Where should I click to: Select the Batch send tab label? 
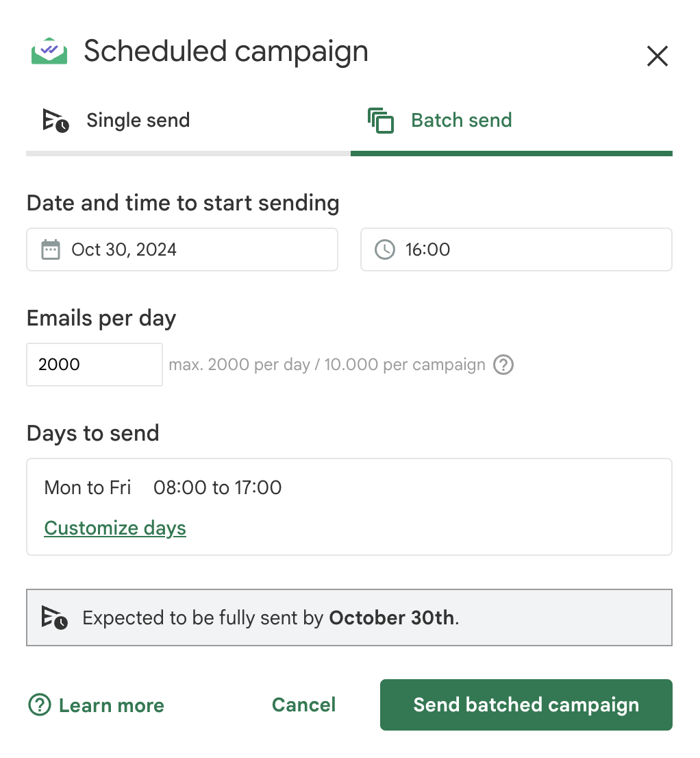point(461,121)
